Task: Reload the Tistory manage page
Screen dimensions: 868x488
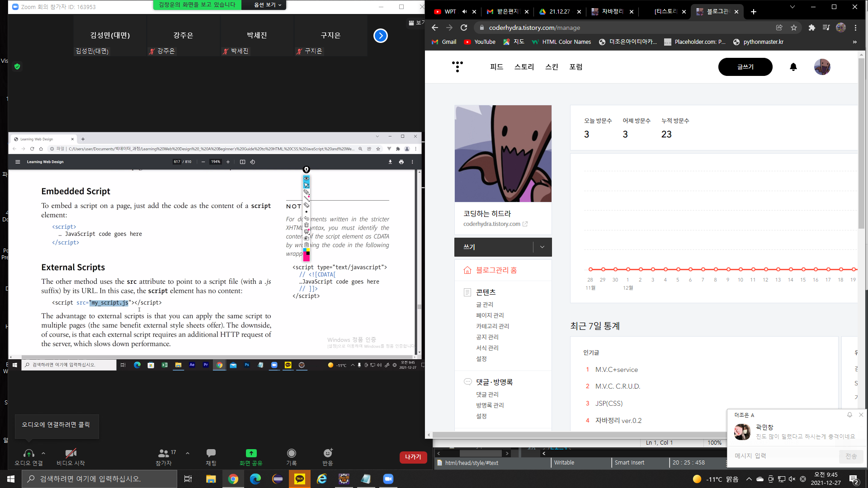Action: [464, 28]
